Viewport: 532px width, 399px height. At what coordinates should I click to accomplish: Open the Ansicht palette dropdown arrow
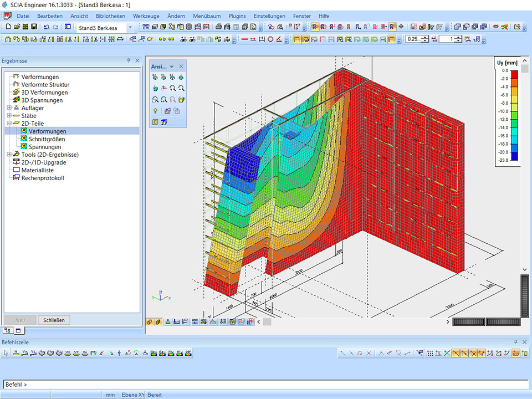click(172, 66)
